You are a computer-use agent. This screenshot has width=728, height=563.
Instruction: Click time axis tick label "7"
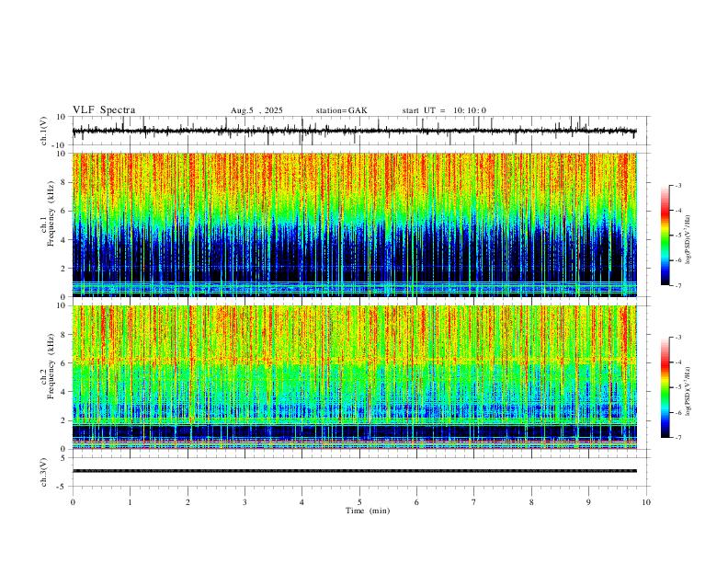point(474,502)
